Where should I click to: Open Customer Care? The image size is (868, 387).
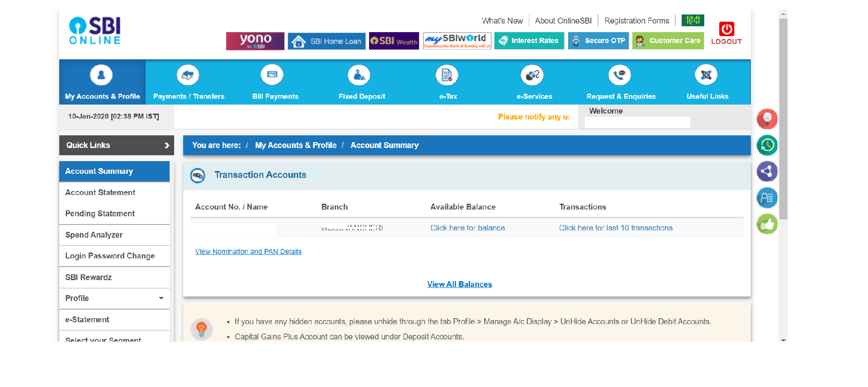(668, 41)
